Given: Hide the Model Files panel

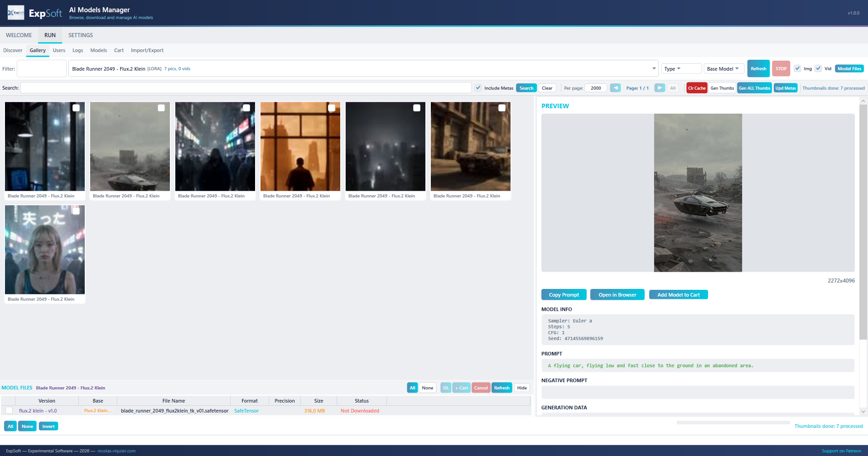Looking at the screenshot, I should 522,388.
